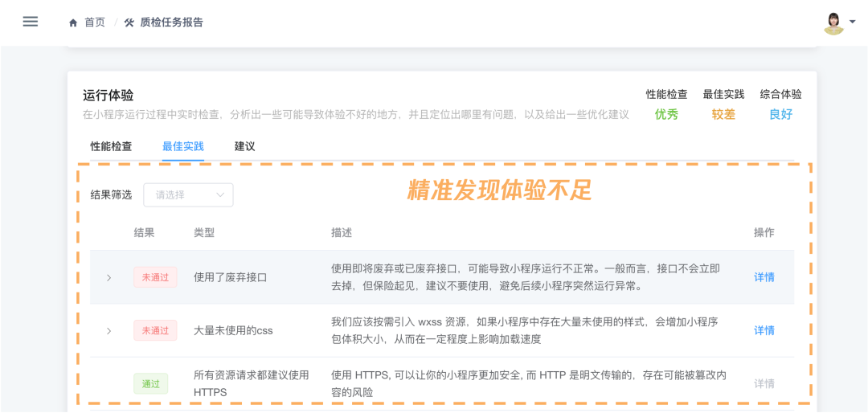Expand the 使用了废弃接口 row
The image size is (868, 413).
[x=109, y=277]
